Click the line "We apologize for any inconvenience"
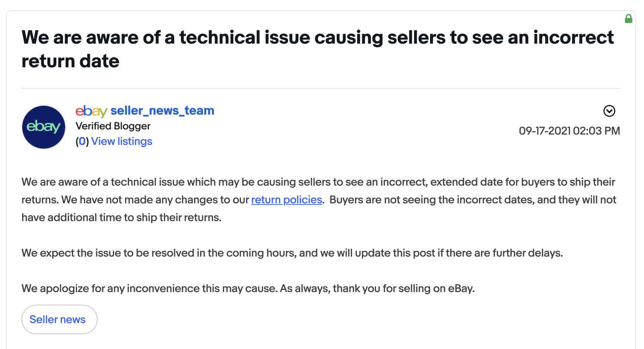 [x=150, y=288]
